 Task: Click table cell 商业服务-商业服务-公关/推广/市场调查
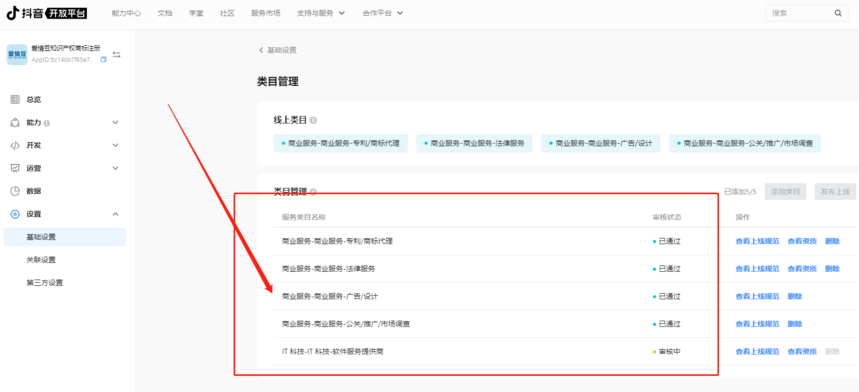[346, 324]
